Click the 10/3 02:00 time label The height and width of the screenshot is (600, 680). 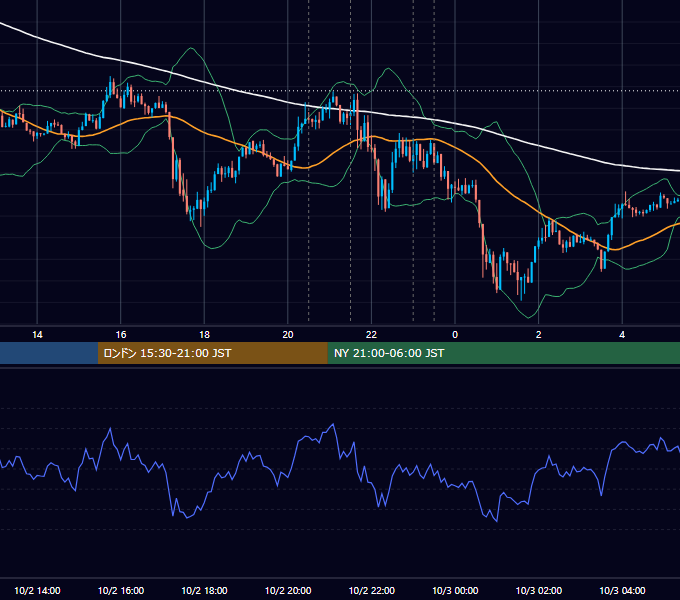539,590
